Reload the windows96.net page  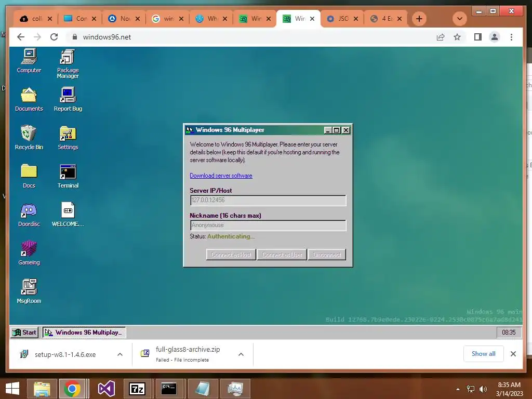click(54, 37)
